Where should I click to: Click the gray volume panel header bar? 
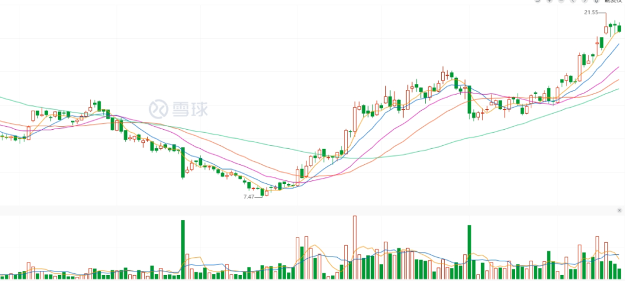click(x=310, y=210)
